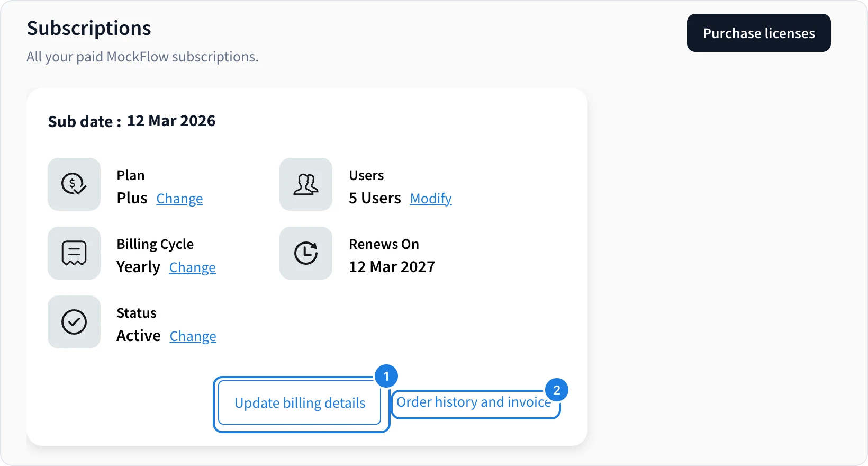Viewport: 868px width, 466px height.
Task: Click the 'Renews On' label
Action: tap(384, 244)
